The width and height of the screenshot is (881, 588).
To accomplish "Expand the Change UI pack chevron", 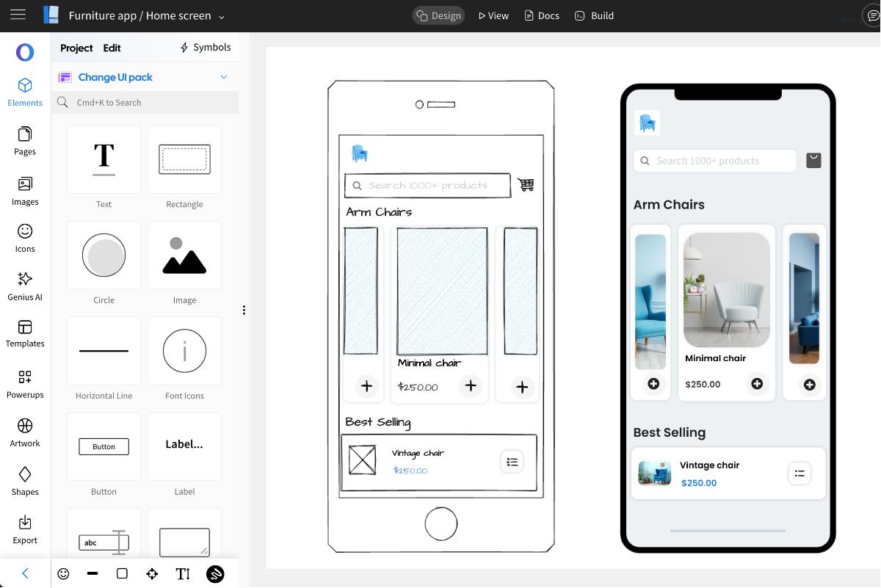I will pyautogui.click(x=224, y=77).
